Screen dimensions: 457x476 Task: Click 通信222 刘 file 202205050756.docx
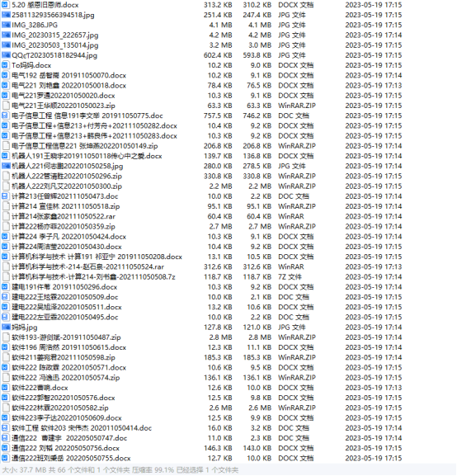66,448
